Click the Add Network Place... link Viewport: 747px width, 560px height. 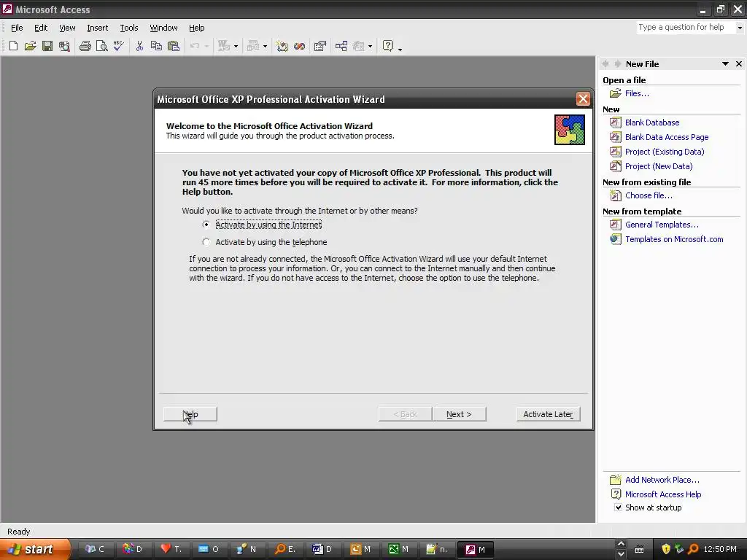pyautogui.click(x=662, y=480)
